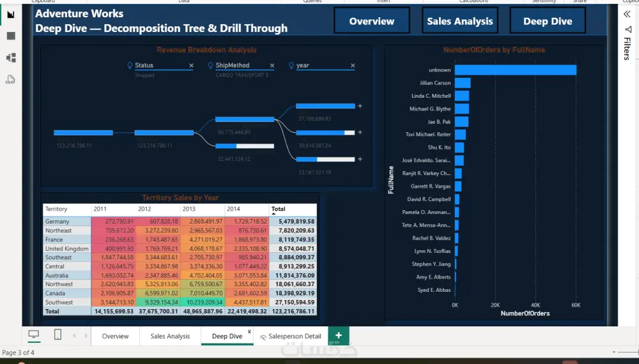Click root node bar of decomposition tree
Viewport: 639px width, 364px height.
click(x=83, y=133)
